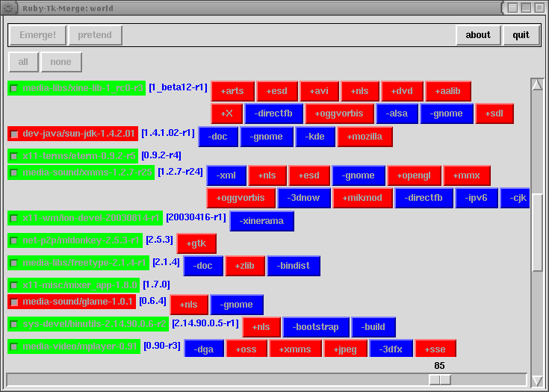Screen dimensions: 549x392
Task: Click the vertical scrollbar up arrow
Action: (x=536, y=85)
